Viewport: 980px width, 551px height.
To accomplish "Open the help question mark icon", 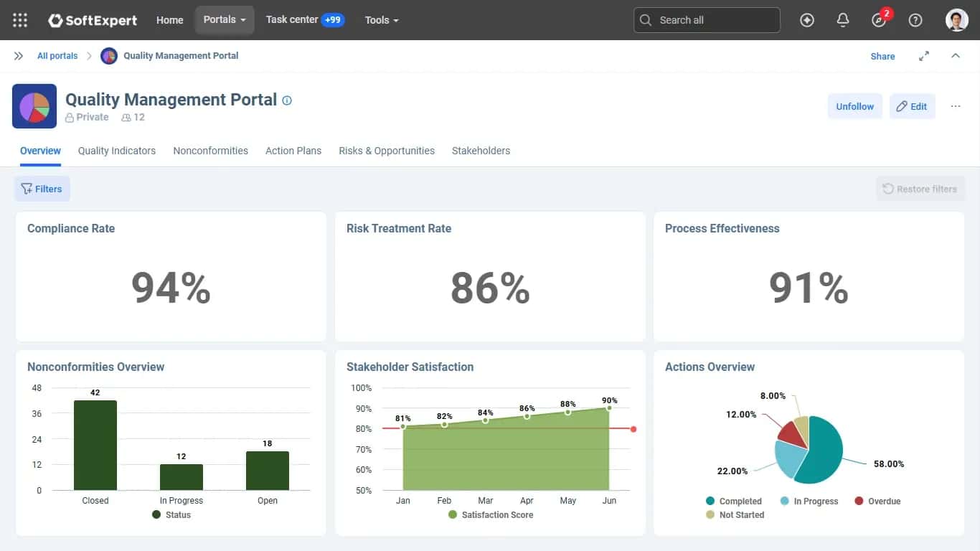I will pyautogui.click(x=915, y=20).
